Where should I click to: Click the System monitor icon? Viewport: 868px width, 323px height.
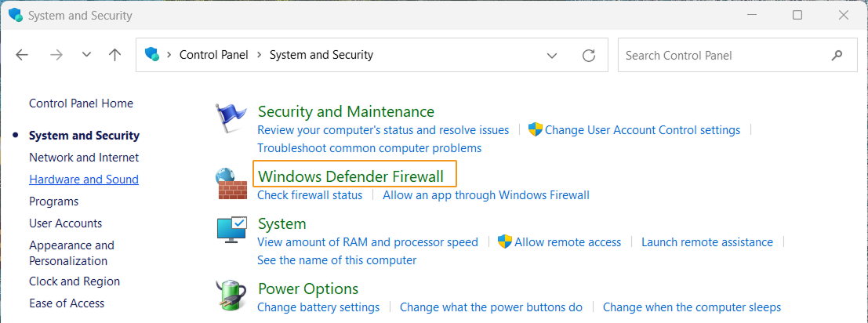coord(231,230)
